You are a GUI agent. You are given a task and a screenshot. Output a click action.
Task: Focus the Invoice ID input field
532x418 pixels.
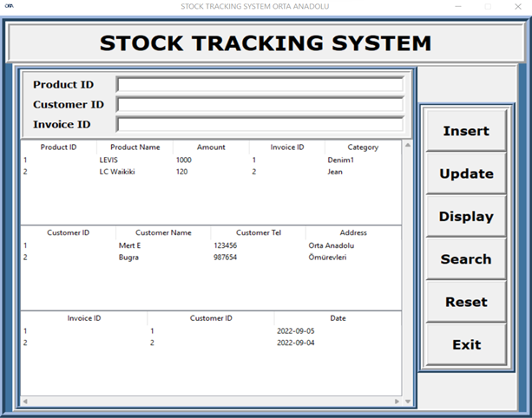tap(259, 124)
